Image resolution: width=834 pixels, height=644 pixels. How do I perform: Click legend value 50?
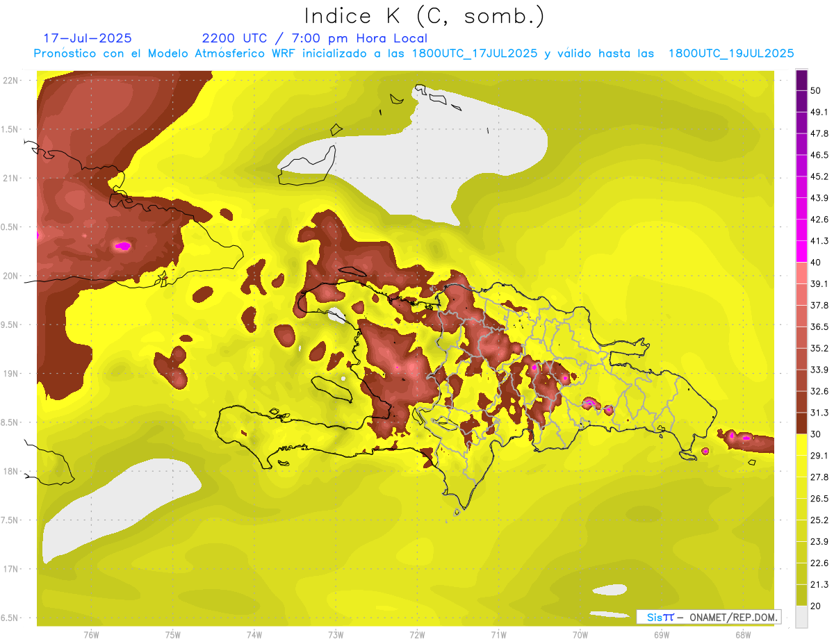[816, 90]
